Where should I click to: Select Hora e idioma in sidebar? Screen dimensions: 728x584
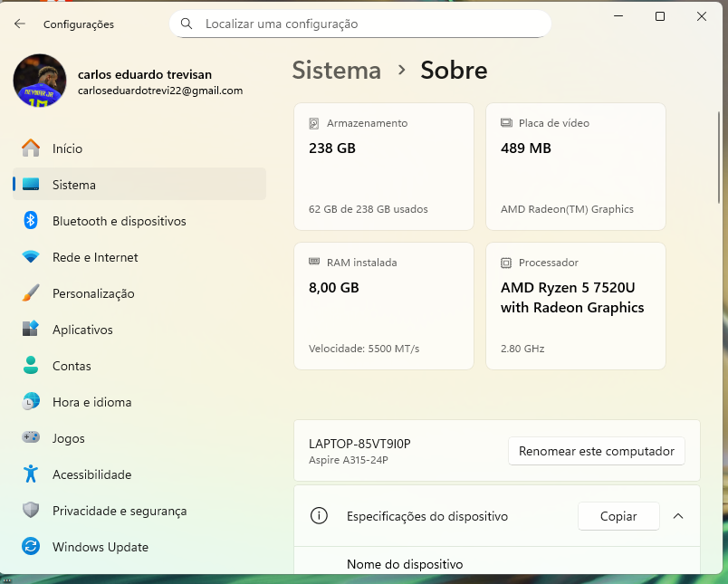(x=91, y=402)
